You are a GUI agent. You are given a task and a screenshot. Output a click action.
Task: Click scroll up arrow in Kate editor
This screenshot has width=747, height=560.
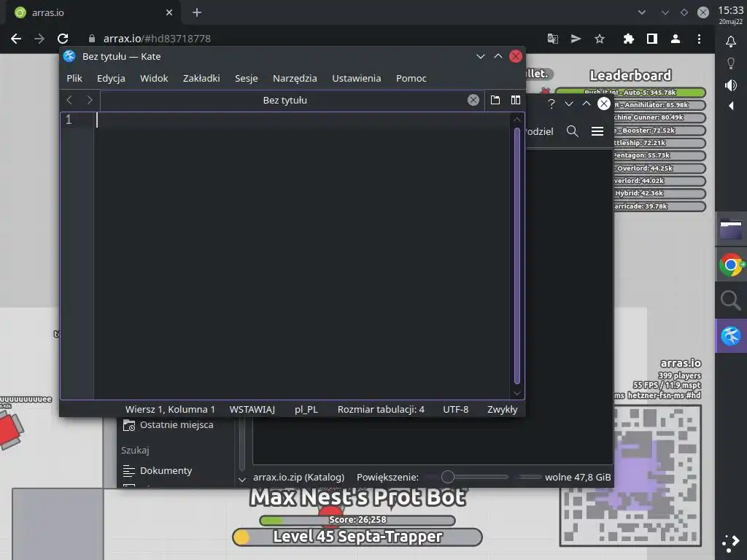[517, 120]
